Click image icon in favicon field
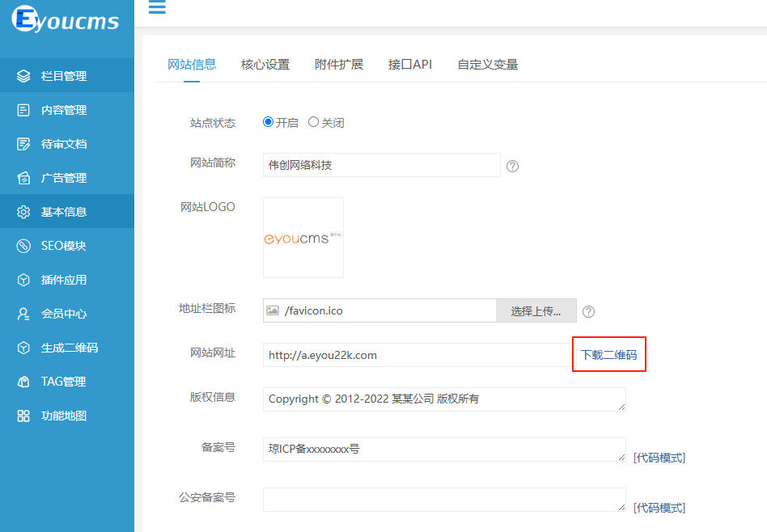Image resolution: width=767 pixels, height=532 pixels. coord(273,310)
